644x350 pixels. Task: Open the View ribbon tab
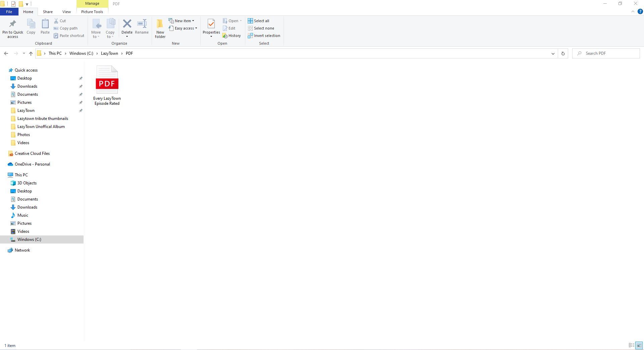tap(66, 12)
